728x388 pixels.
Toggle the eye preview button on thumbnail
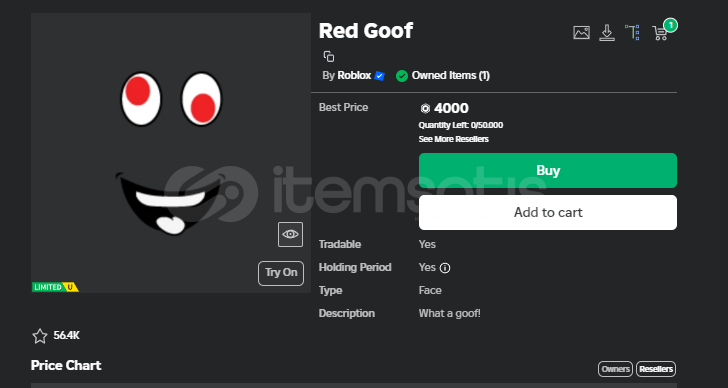pyautogui.click(x=290, y=234)
